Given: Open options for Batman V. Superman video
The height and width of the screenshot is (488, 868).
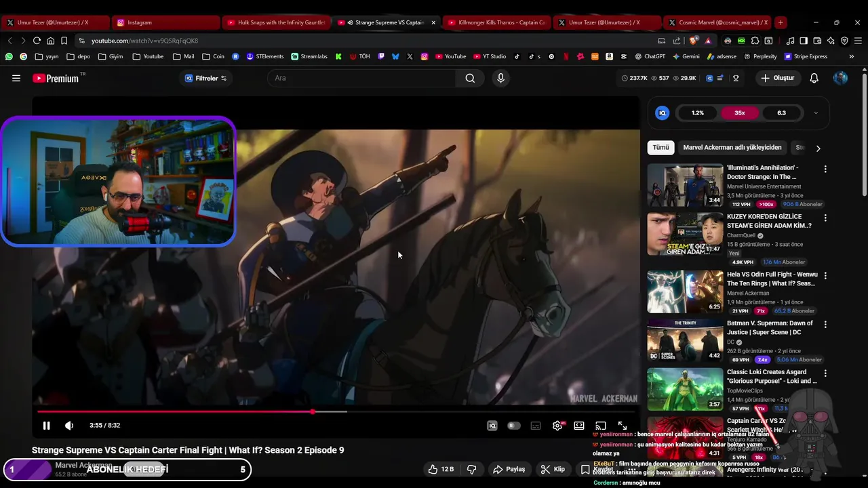Looking at the screenshot, I should 825,325.
